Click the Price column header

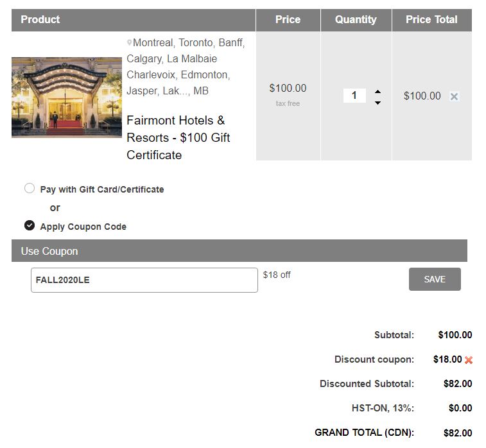click(288, 20)
